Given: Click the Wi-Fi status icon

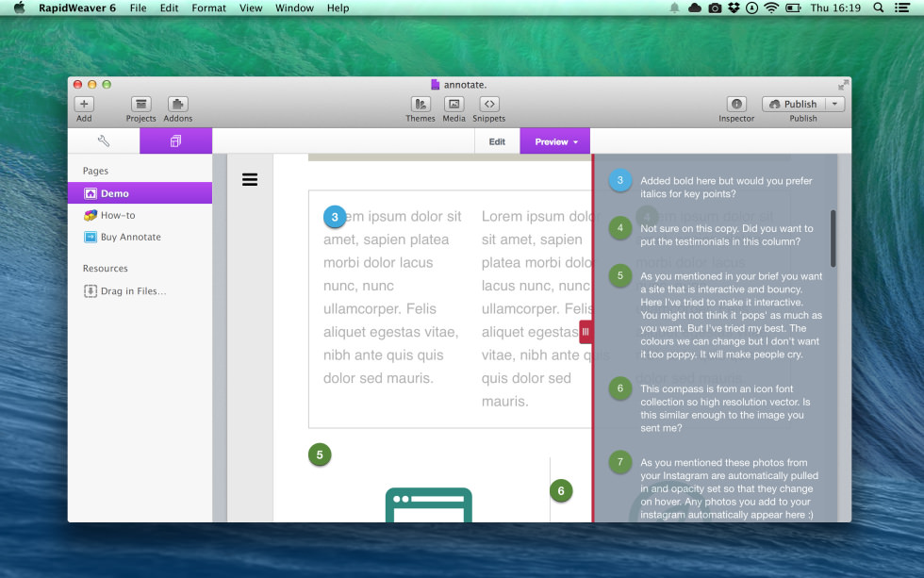Looking at the screenshot, I should coord(771,8).
